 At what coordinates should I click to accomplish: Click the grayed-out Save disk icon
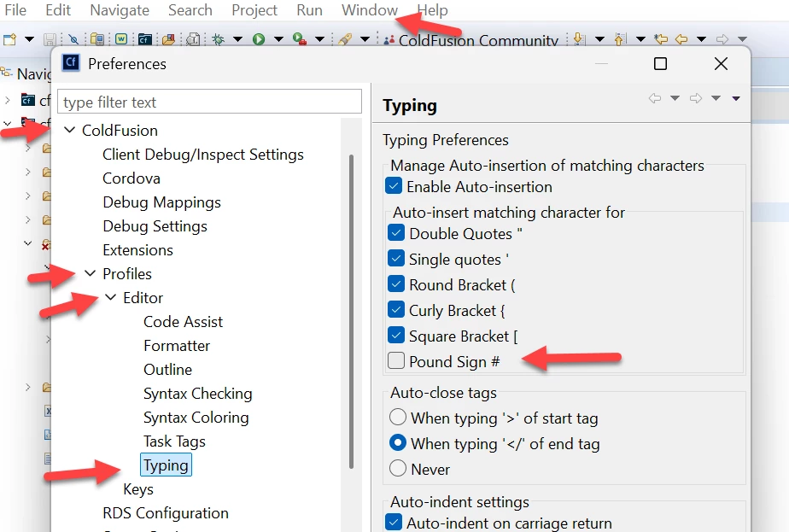pyautogui.click(x=50, y=39)
